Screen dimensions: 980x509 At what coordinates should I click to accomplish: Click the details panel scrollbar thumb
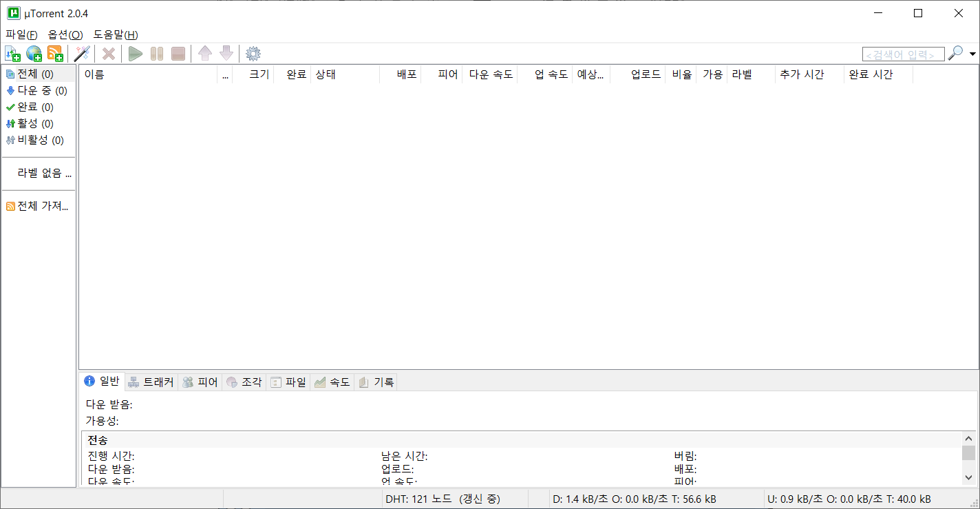(969, 453)
